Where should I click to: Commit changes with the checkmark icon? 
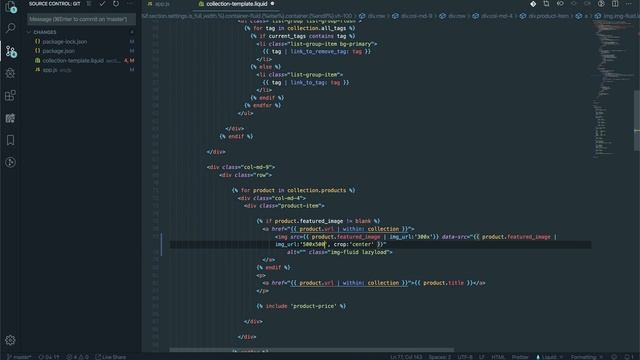tap(102, 4)
